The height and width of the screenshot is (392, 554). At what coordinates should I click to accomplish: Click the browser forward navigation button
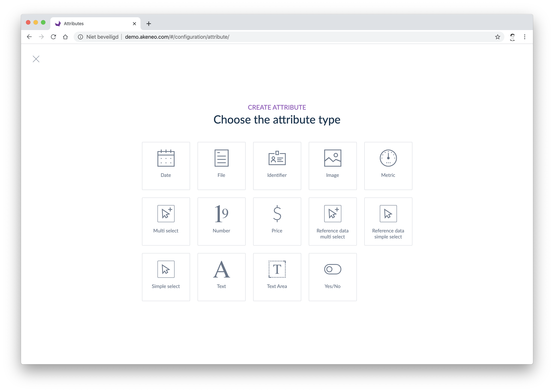[42, 37]
